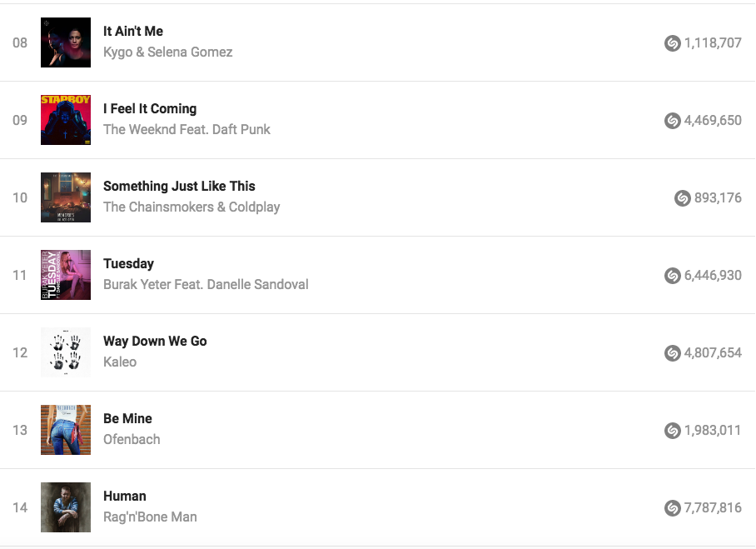This screenshot has width=756, height=549.
Task: Click the Shazam icon beside 6,446,930
Action: [x=673, y=276]
